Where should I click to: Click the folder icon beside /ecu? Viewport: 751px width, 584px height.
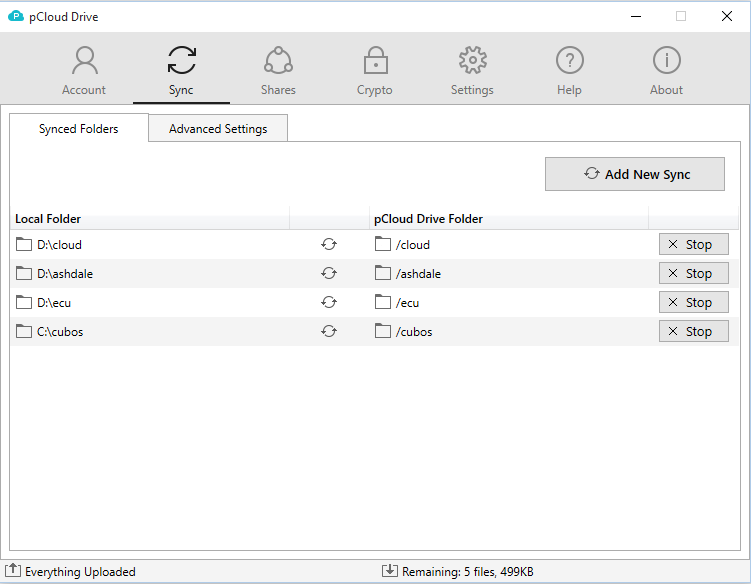pyautogui.click(x=383, y=302)
